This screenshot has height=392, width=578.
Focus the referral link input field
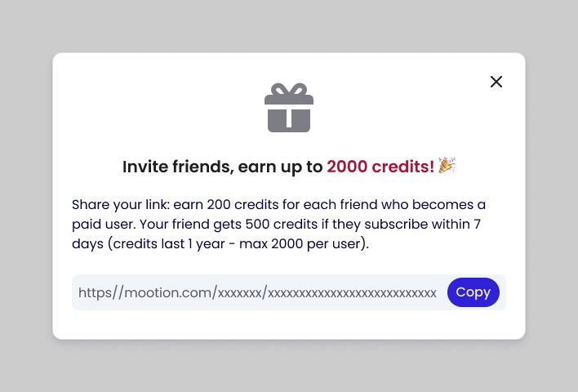[x=258, y=292]
